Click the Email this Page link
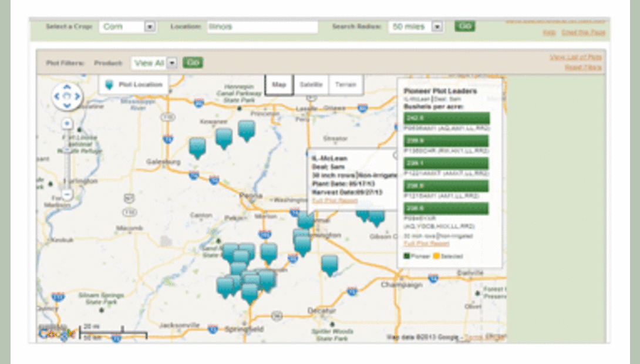The image size is (640, 364). [x=583, y=32]
